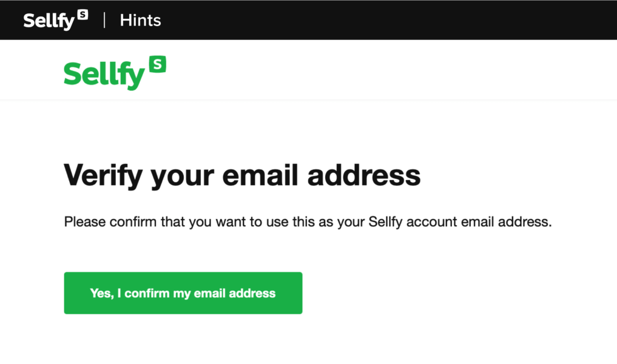Click the green Sellfy wordmark logo
This screenshot has height=364, width=617.
coord(104,75)
